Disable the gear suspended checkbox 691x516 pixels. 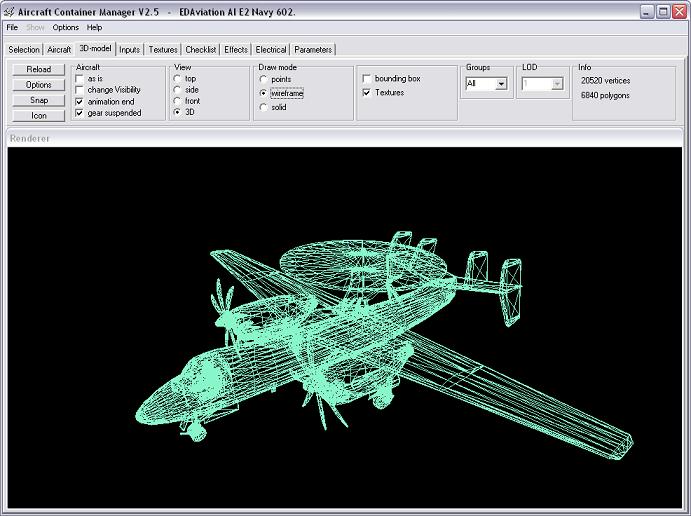[x=80, y=113]
